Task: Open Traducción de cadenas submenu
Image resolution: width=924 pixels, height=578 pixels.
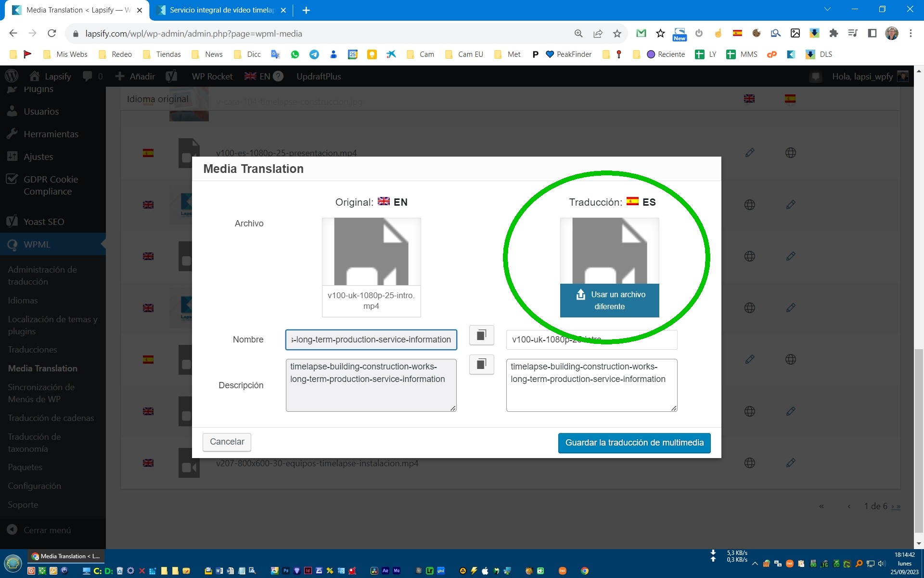Action: [x=51, y=418]
